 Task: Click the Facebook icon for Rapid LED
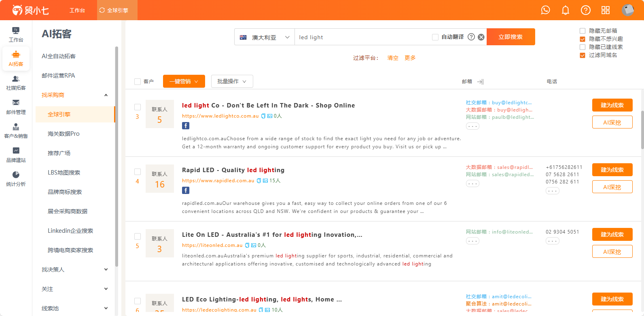pos(186,190)
